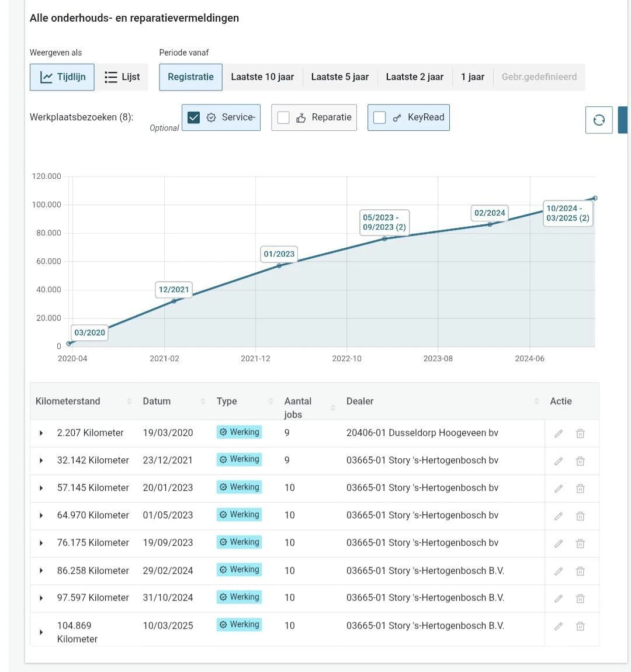Enable the Reparatie checkbox
The image size is (631, 672).
coord(283,117)
